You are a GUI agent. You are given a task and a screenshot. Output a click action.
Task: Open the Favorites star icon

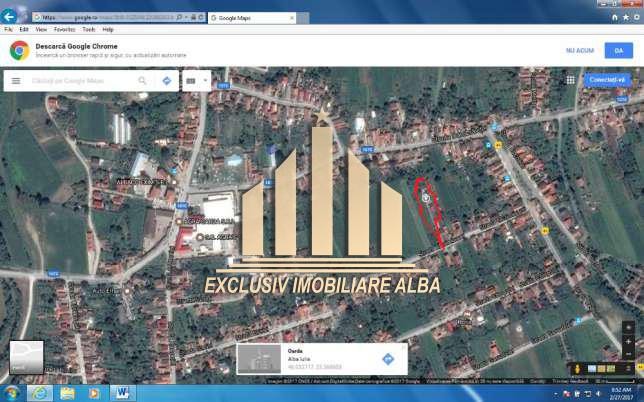626,17
